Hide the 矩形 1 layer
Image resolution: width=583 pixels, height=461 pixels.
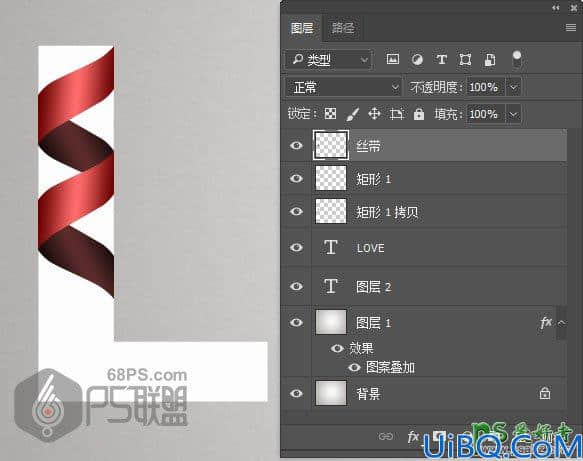(x=296, y=178)
